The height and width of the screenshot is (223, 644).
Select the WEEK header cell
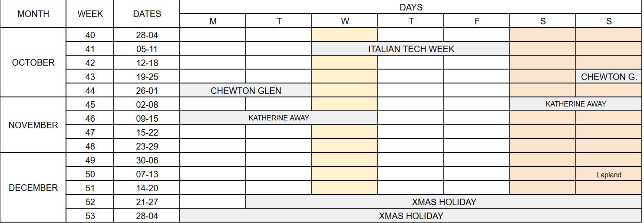pyautogui.click(x=90, y=14)
